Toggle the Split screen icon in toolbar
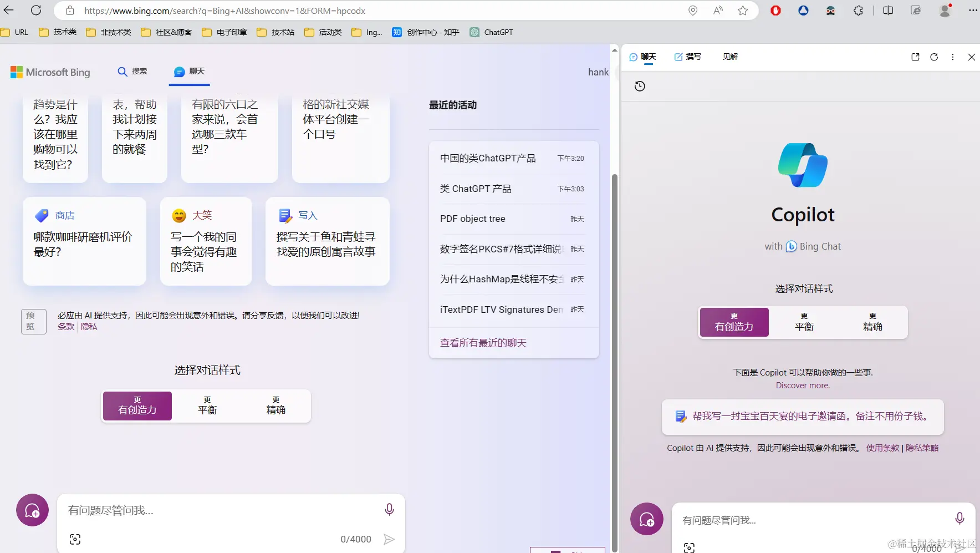Viewport: 980px width, 553px height. (888, 11)
